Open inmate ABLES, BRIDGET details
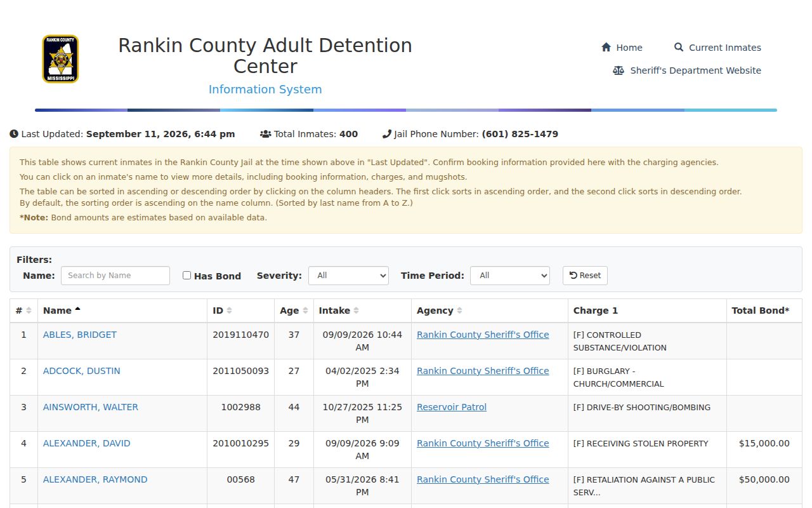Viewport: 812px width, 508px height. 80,335
